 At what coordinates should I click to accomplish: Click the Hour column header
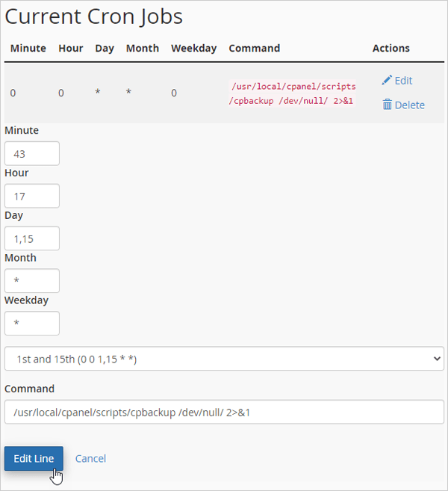coord(71,49)
